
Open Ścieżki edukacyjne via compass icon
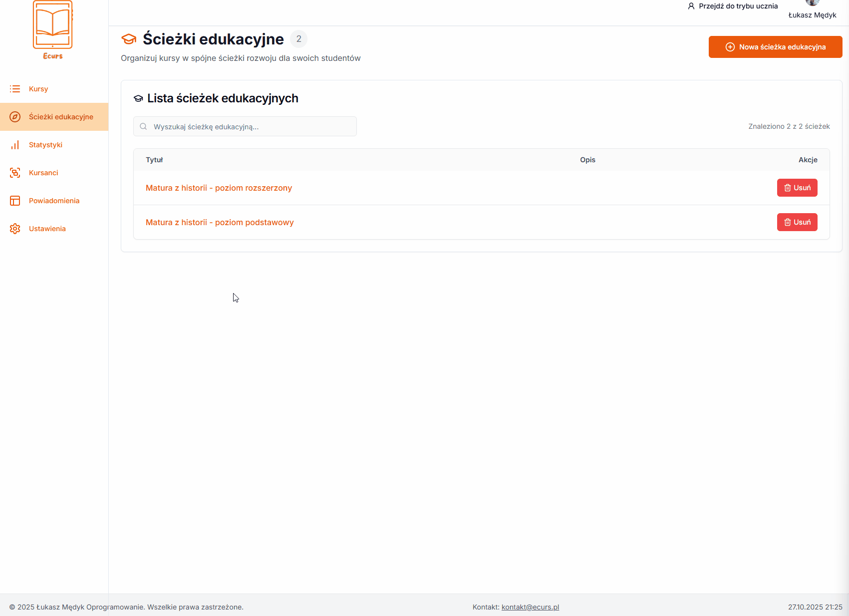click(15, 117)
